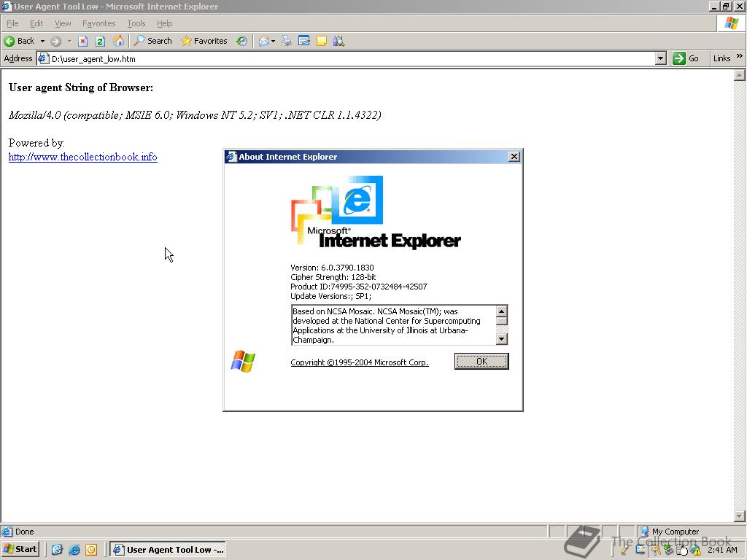Open the File menu

coord(12,23)
